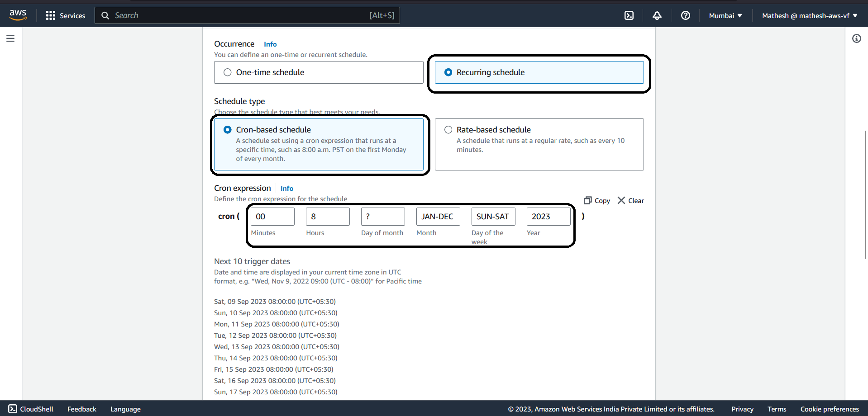
Task: Open the info panel circle icon
Action: [x=857, y=38]
